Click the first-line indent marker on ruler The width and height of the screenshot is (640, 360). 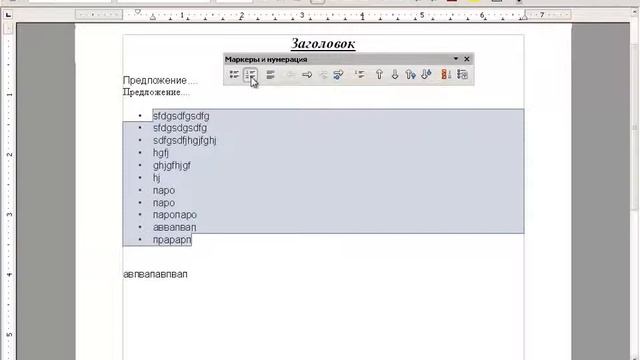click(x=138, y=12)
